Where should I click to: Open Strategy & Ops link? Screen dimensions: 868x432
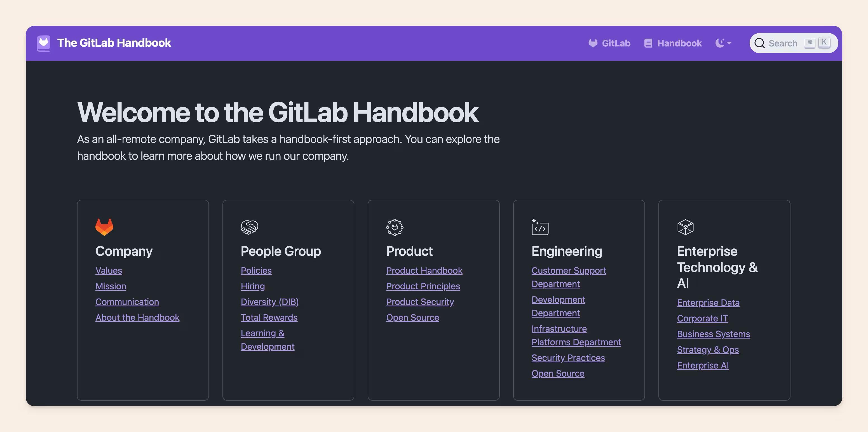point(708,350)
